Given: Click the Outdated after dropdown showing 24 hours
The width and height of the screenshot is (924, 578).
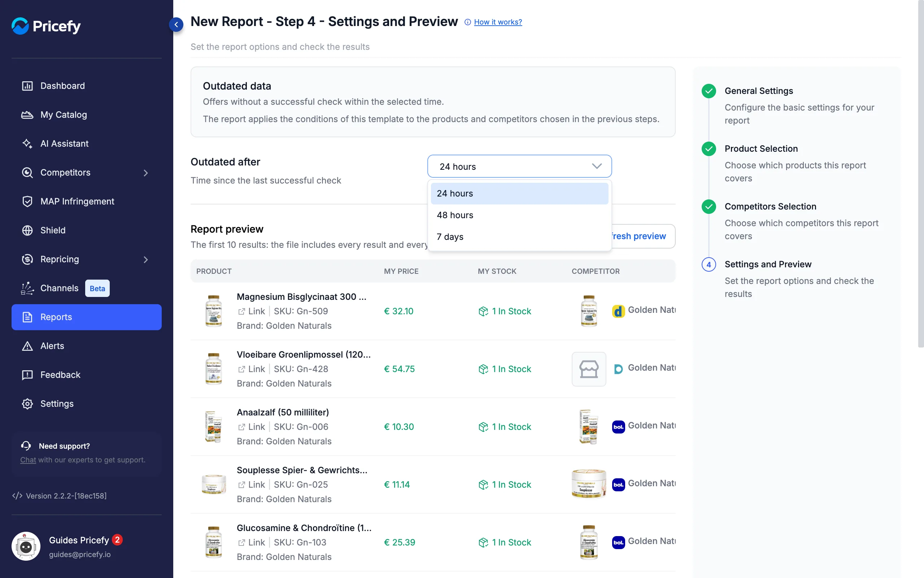Looking at the screenshot, I should click(x=519, y=166).
